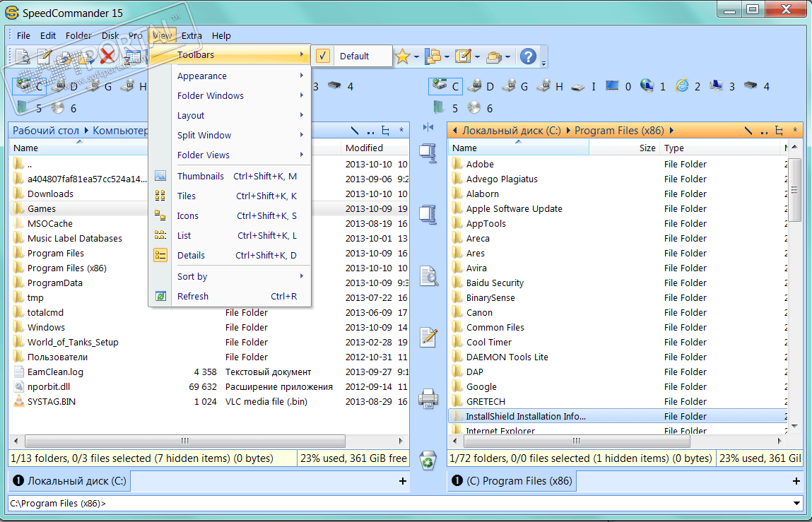This screenshot has width=812, height=522.
Task: Click the command line input field
Action: (x=399, y=504)
